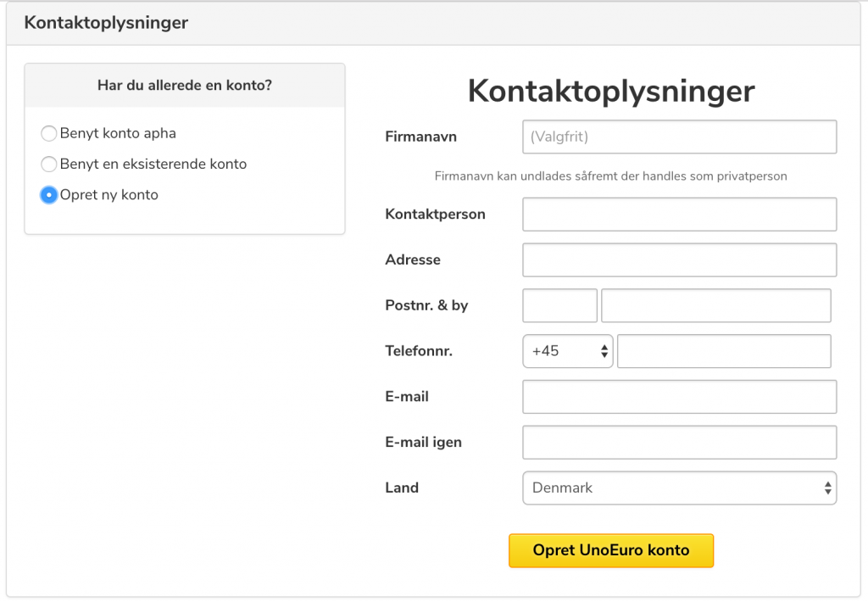Click the telephone number input field
Viewport: 868px width, 602px height.
pyautogui.click(x=724, y=351)
